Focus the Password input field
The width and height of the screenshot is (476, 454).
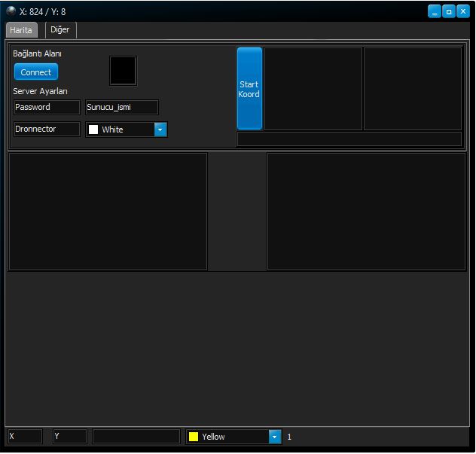[x=47, y=107]
